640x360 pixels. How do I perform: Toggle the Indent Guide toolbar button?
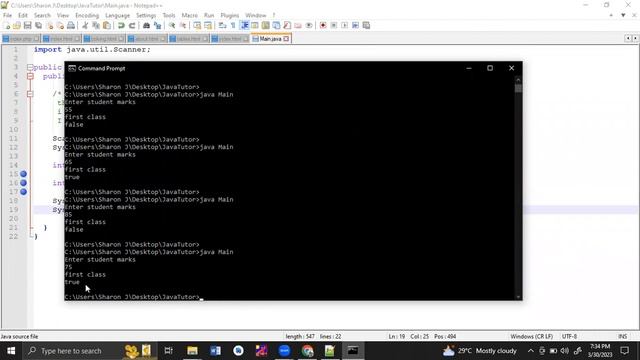tap(244, 25)
